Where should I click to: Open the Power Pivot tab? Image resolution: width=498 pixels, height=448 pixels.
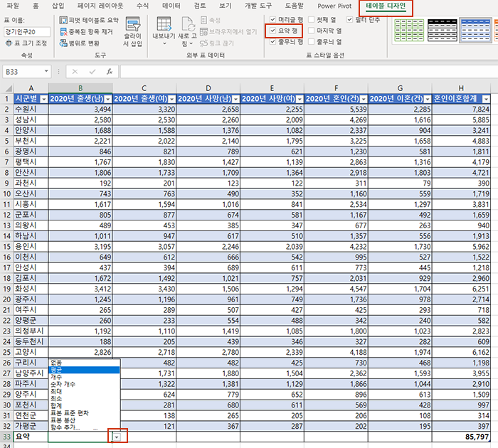click(x=334, y=6)
